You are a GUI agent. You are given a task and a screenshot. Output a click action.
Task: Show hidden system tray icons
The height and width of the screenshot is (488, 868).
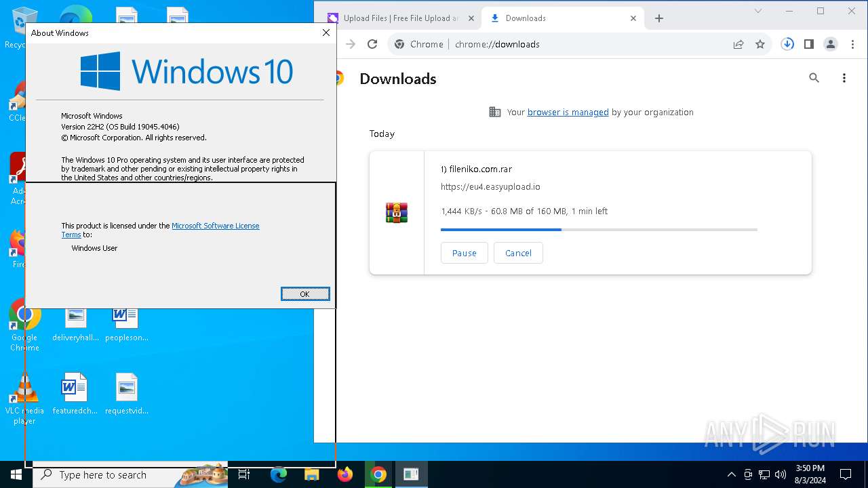coord(731,474)
